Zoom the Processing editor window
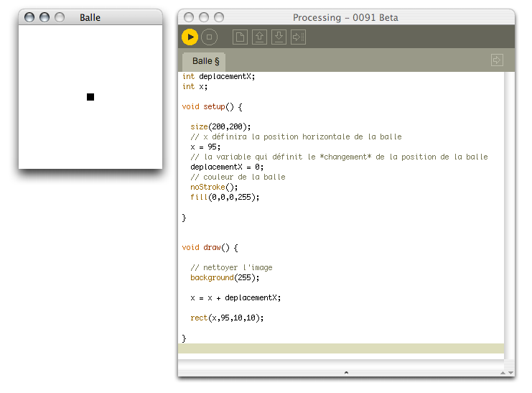 [x=219, y=17]
